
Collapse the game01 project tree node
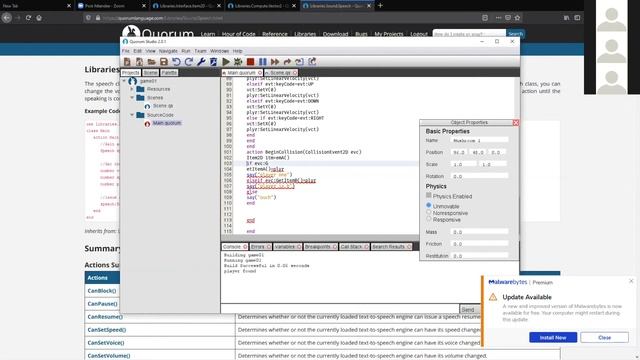(124, 81)
